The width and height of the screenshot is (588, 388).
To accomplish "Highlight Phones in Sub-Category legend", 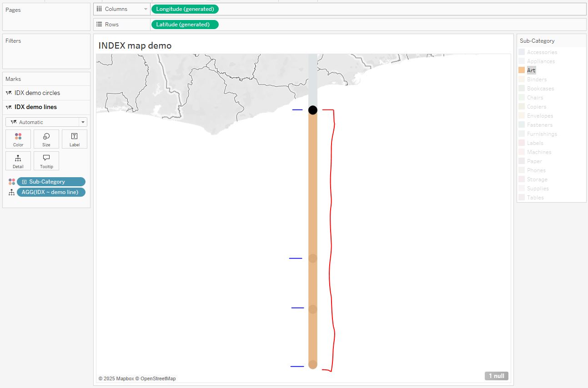I will pyautogui.click(x=536, y=170).
